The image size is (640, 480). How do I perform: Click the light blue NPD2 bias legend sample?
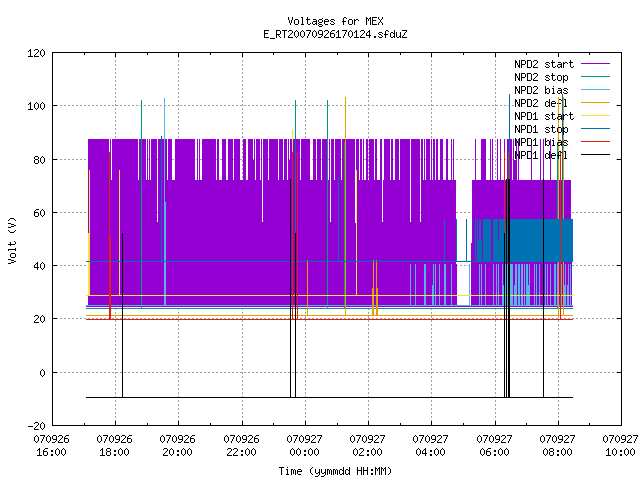tap(595, 90)
